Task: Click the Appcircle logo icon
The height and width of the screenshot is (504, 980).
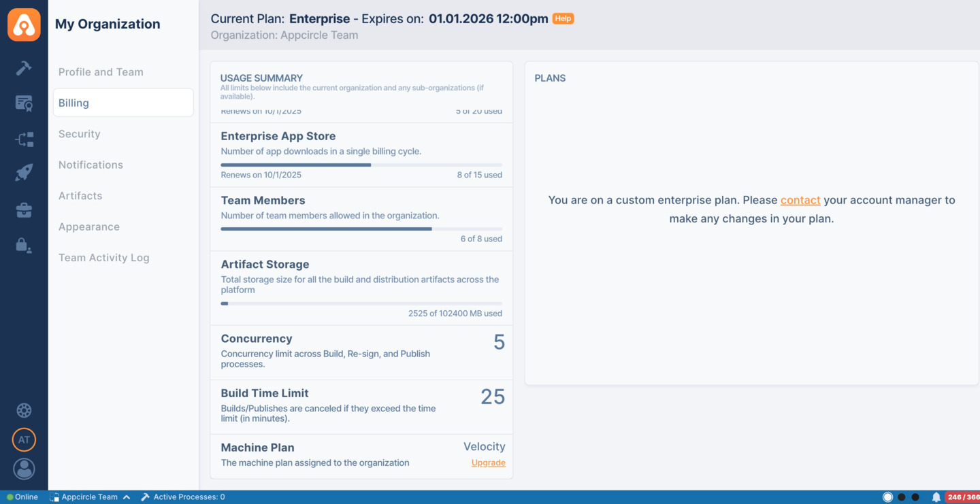Action: (24, 24)
